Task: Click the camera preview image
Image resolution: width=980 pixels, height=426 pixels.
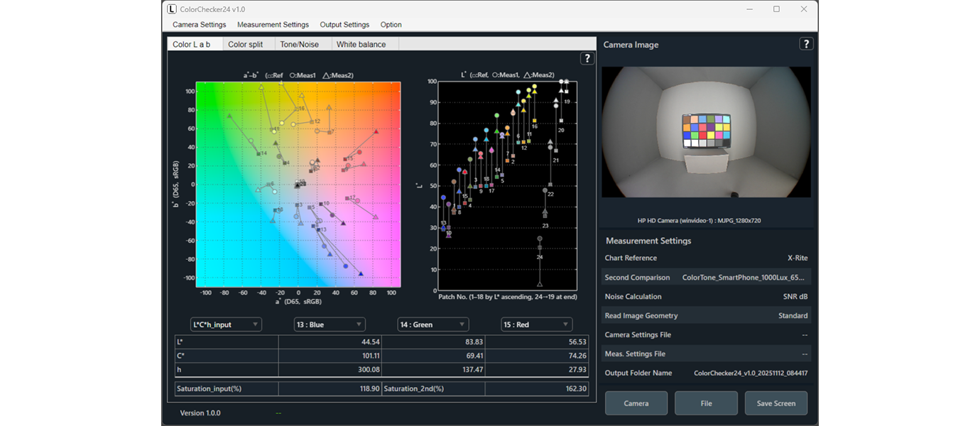Action: (706, 132)
